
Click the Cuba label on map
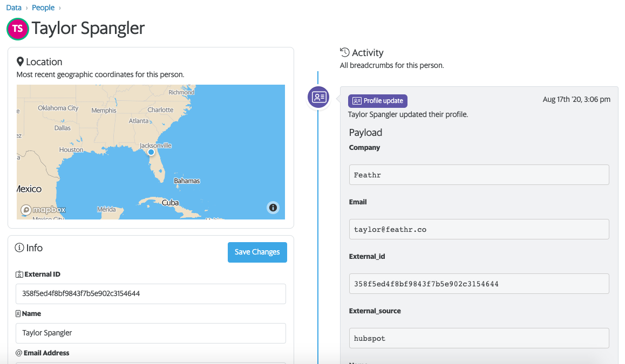coord(170,202)
